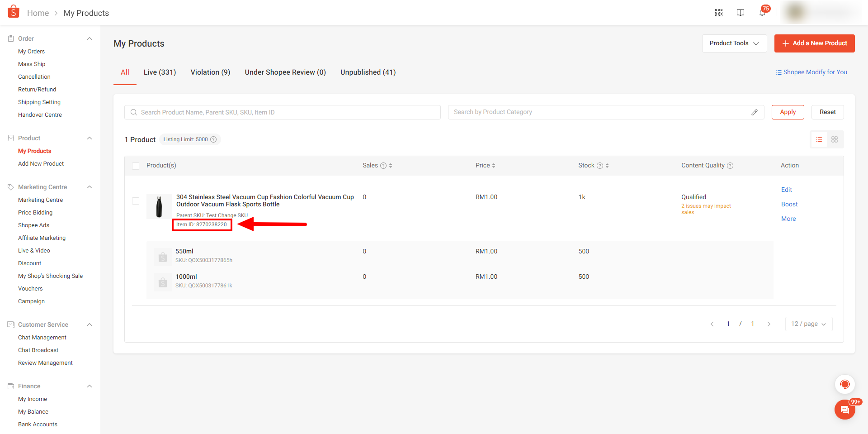868x434 pixels.
Task: Open the seller education book icon
Action: [x=741, y=13]
